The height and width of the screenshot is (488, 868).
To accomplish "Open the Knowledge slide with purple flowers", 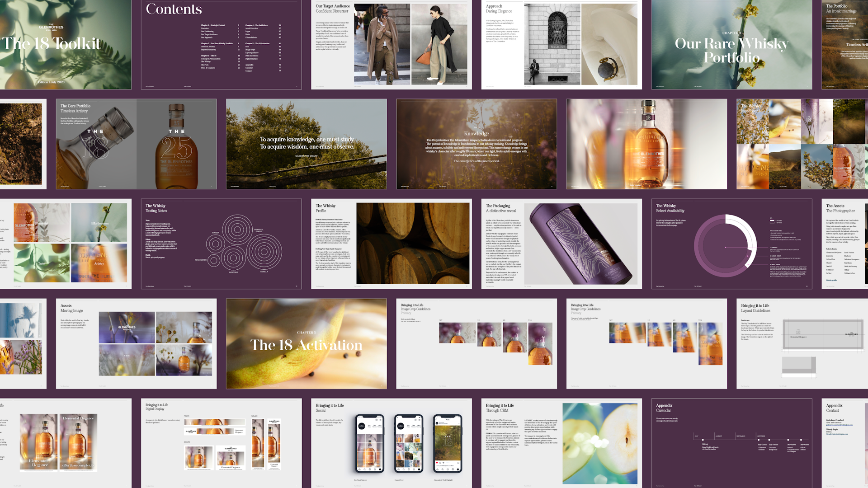I will 476,144.
